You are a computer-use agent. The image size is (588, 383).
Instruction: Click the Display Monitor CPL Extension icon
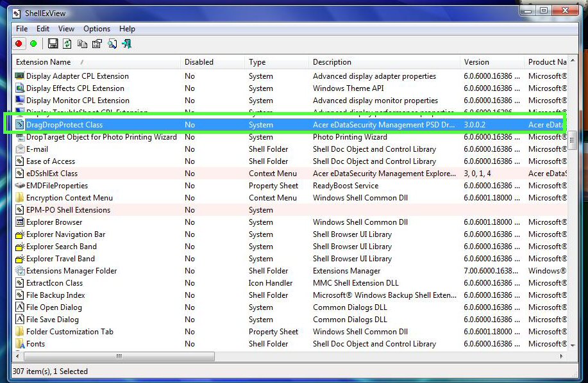19,101
